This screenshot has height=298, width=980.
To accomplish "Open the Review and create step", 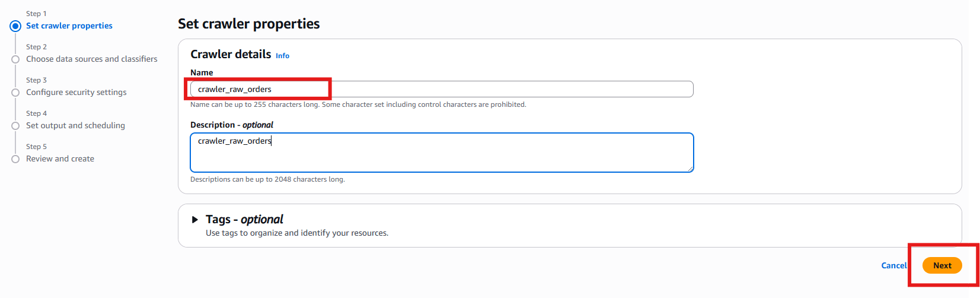I will (60, 158).
